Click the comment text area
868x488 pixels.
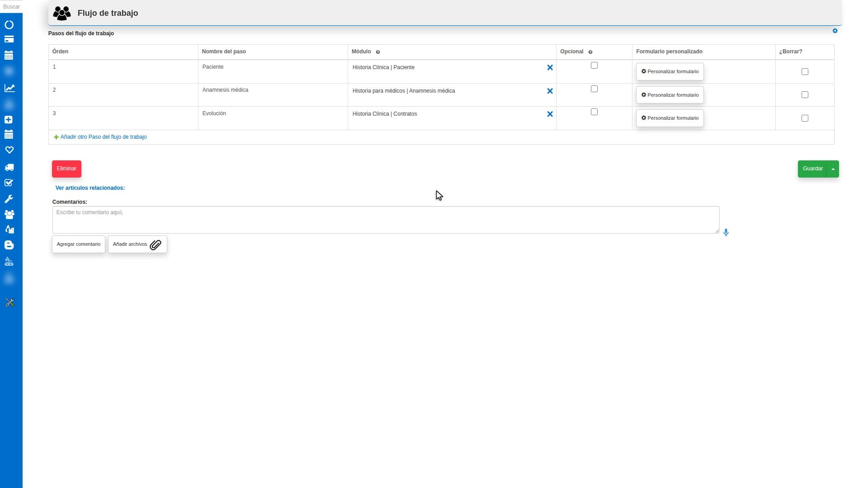point(386,220)
